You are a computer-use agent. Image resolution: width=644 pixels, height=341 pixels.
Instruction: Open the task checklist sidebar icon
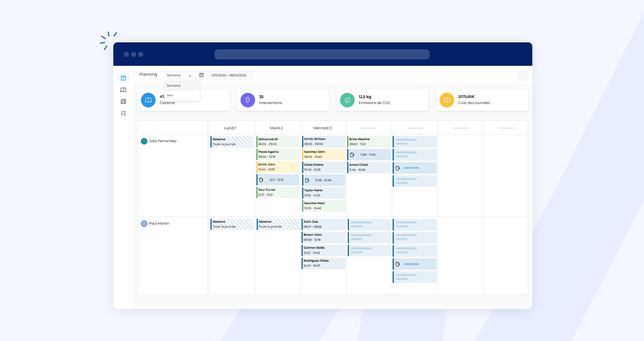[x=123, y=113]
